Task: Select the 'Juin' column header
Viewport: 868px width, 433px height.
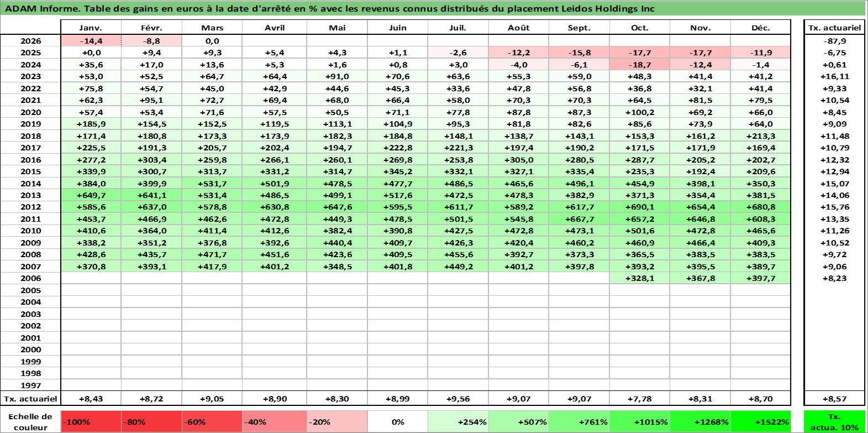Action: point(397,28)
